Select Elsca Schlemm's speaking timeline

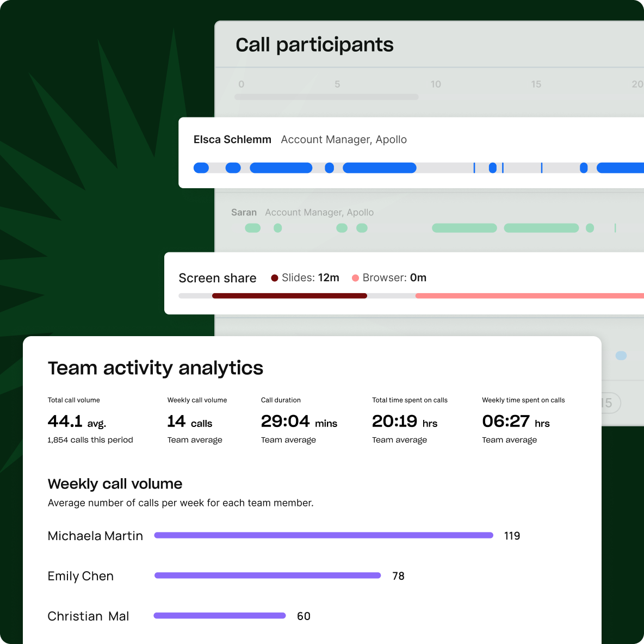[x=381, y=168]
